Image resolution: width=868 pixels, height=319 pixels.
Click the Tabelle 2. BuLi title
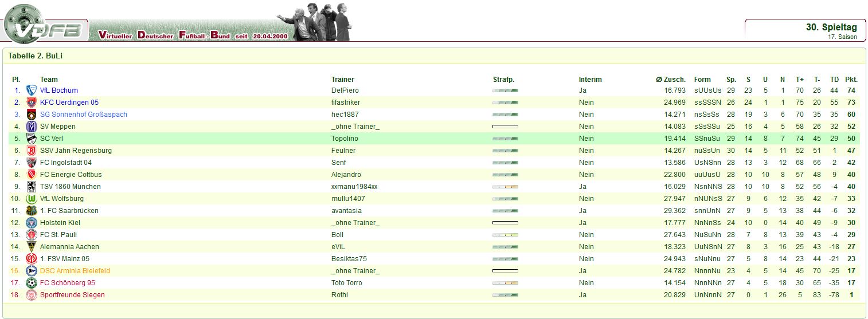[x=36, y=56]
